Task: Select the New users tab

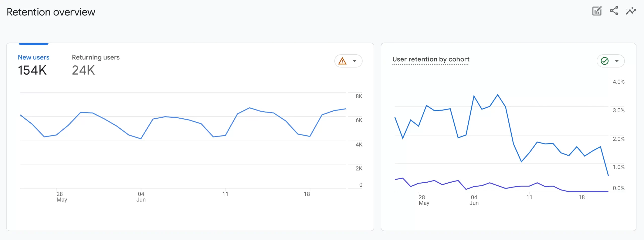Action: coord(33,57)
